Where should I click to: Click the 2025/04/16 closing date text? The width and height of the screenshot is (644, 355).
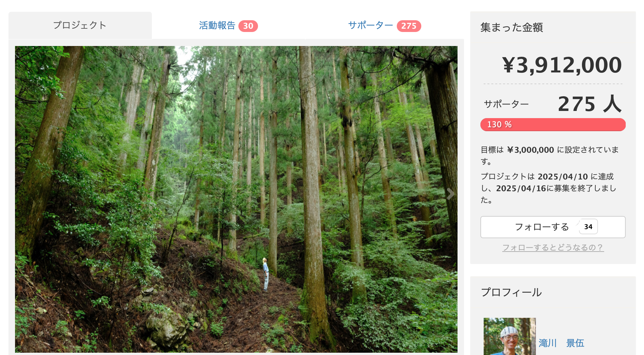521,189
